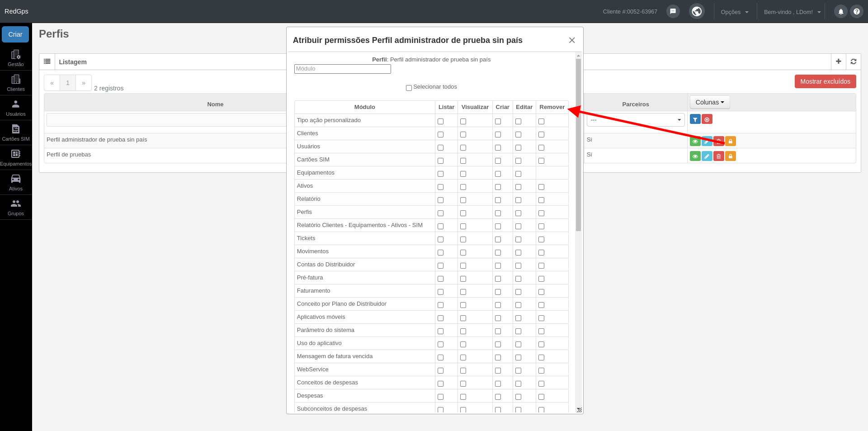Open Grupos in the sidebar
868x431 pixels.
point(16,207)
